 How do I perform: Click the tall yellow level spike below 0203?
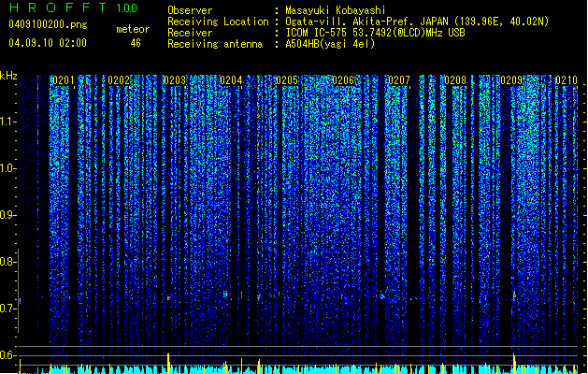[168, 363]
